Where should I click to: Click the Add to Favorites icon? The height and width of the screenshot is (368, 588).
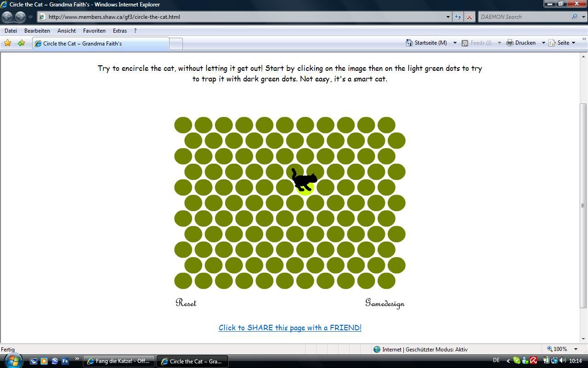point(21,43)
